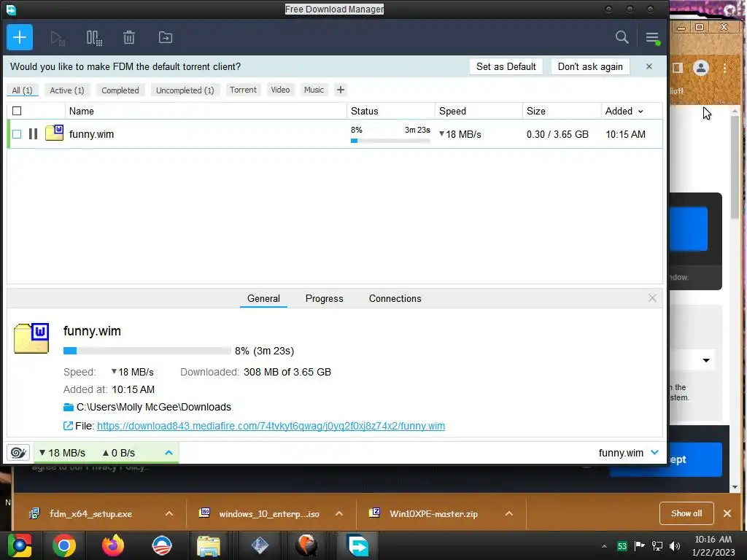The height and width of the screenshot is (560, 747).
Task: Click the 8% progress bar in General panel
Action: coord(147,351)
